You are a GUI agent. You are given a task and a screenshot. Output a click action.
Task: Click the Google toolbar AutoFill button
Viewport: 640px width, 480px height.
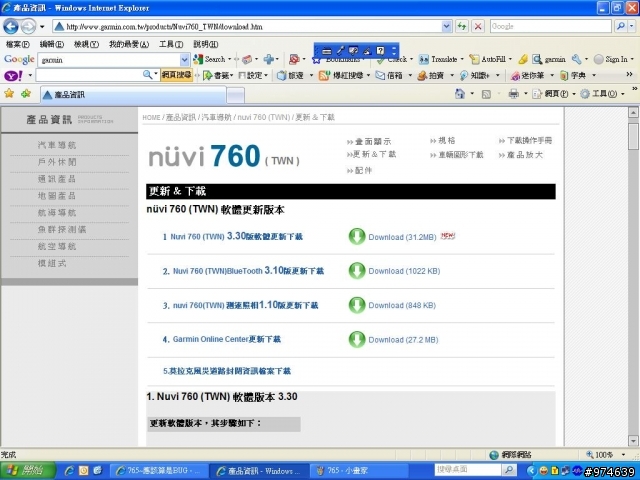point(488,60)
